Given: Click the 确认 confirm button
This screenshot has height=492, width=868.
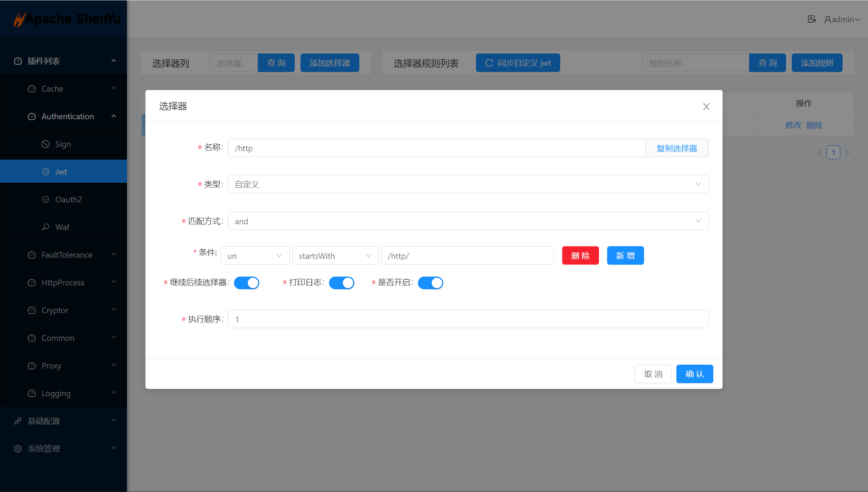Looking at the screenshot, I should [x=694, y=374].
